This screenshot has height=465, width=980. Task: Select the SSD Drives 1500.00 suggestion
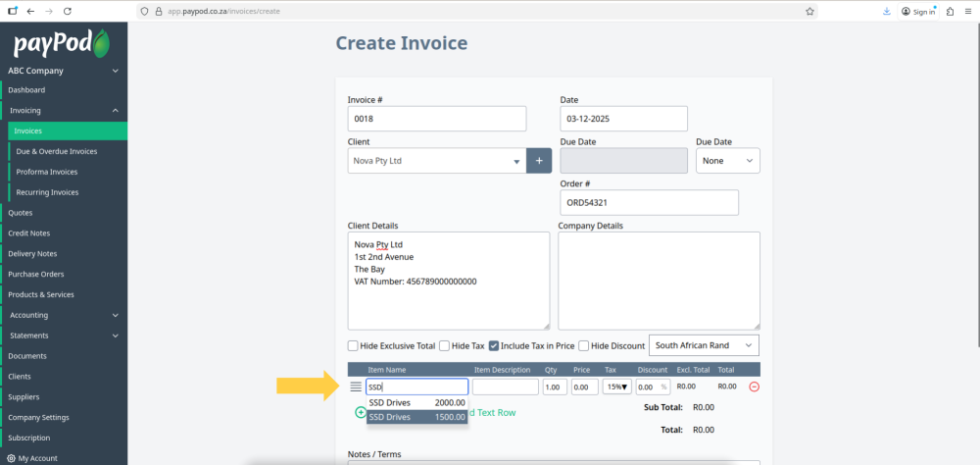pos(416,417)
